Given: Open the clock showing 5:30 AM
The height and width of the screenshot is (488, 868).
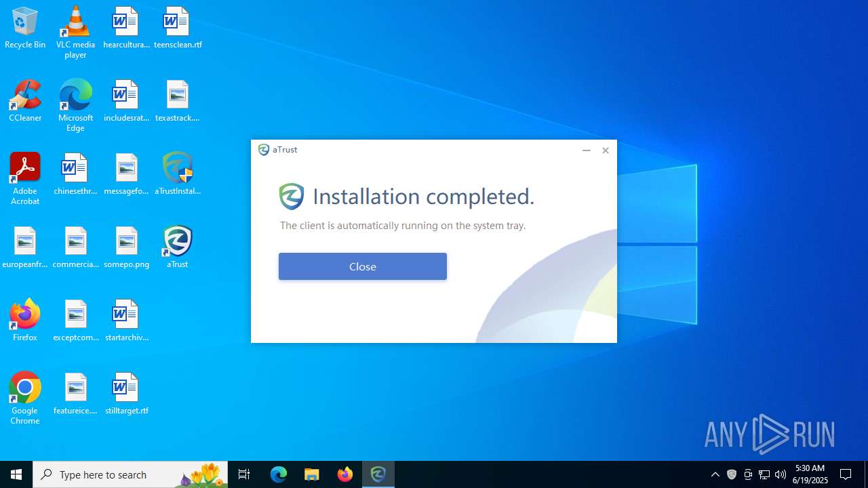Looking at the screenshot, I should (x=810, y=474).
